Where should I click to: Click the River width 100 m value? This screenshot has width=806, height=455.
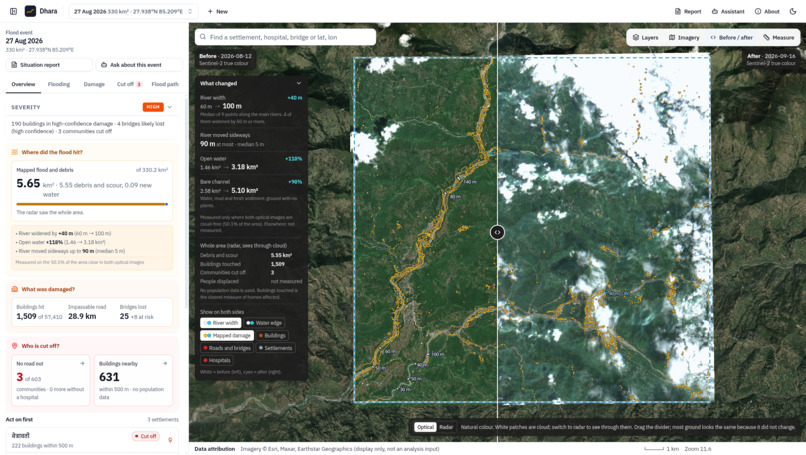pos(232,106)
